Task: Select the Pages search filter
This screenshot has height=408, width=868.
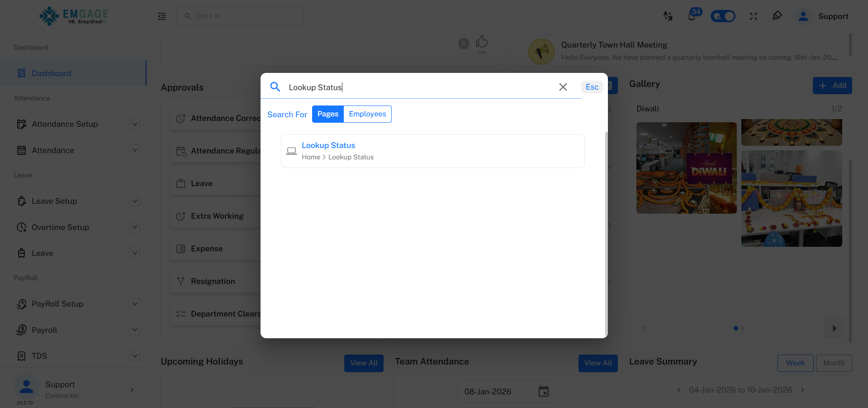Action: point(327,114)
